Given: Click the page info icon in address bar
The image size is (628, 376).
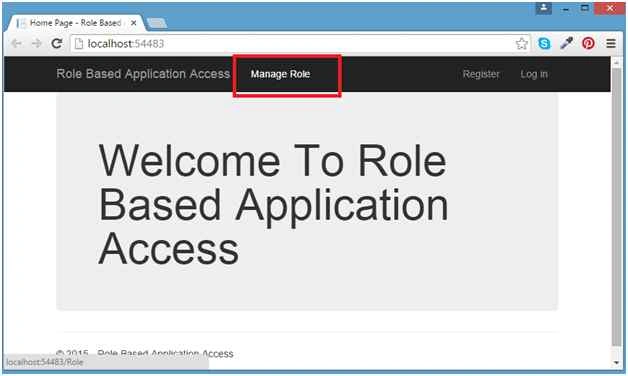Looking at the screenshot, I should [x=79, y=43].
